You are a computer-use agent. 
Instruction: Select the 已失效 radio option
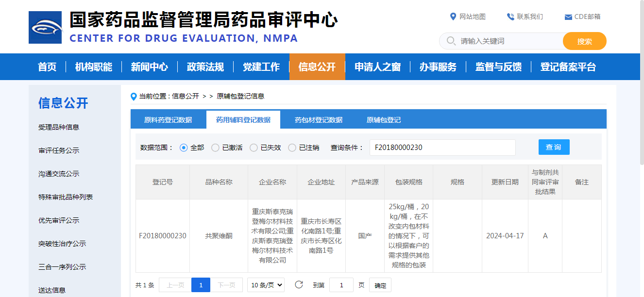click(x=254, y=148)
